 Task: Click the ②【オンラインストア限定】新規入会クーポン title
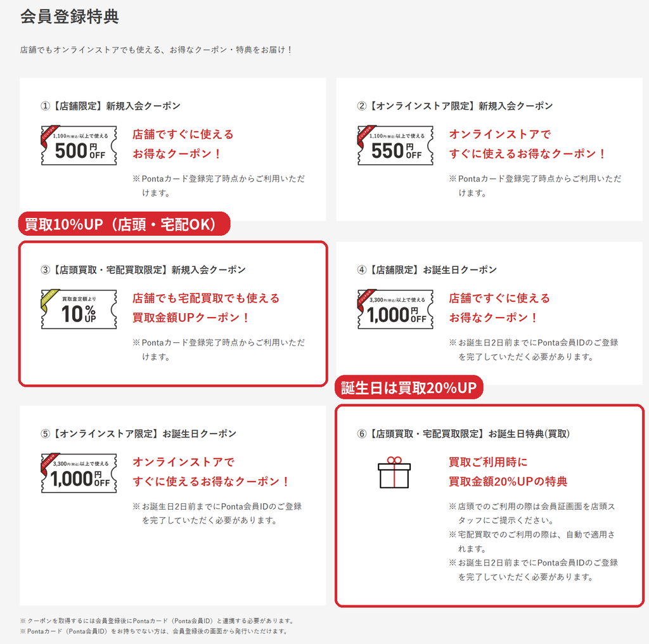pyautogui.click(x=455, y=106)
